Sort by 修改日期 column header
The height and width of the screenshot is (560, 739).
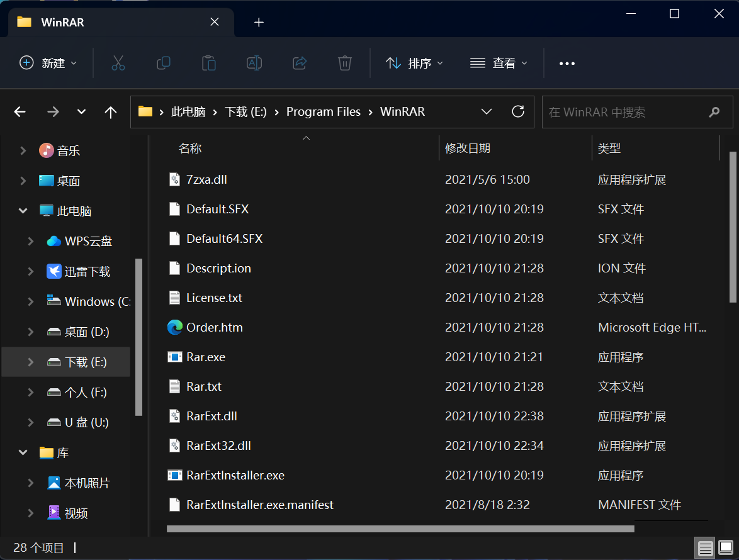pos(468,148)
